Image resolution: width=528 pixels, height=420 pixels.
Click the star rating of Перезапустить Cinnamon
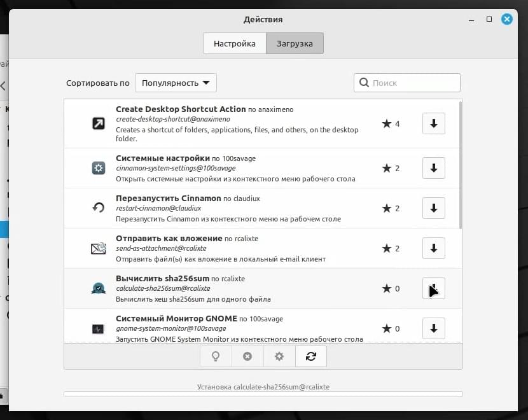point(391,208)
